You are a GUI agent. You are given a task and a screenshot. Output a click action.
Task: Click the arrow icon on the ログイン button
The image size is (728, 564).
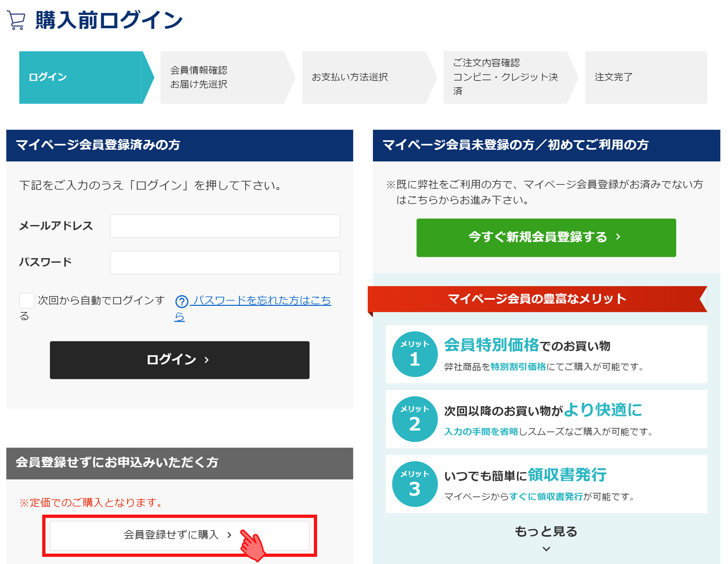pyautogui.click(x=207, y=360)
